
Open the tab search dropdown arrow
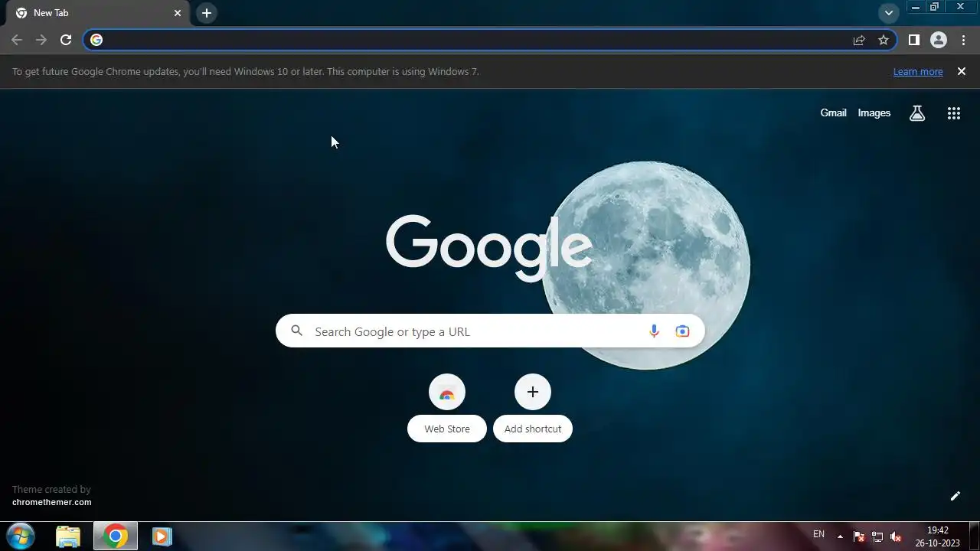click(889, 13)
